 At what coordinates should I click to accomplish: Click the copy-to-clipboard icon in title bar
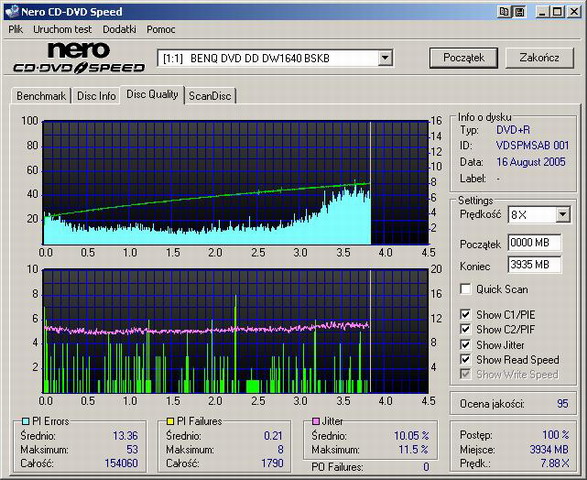(504, 12)
